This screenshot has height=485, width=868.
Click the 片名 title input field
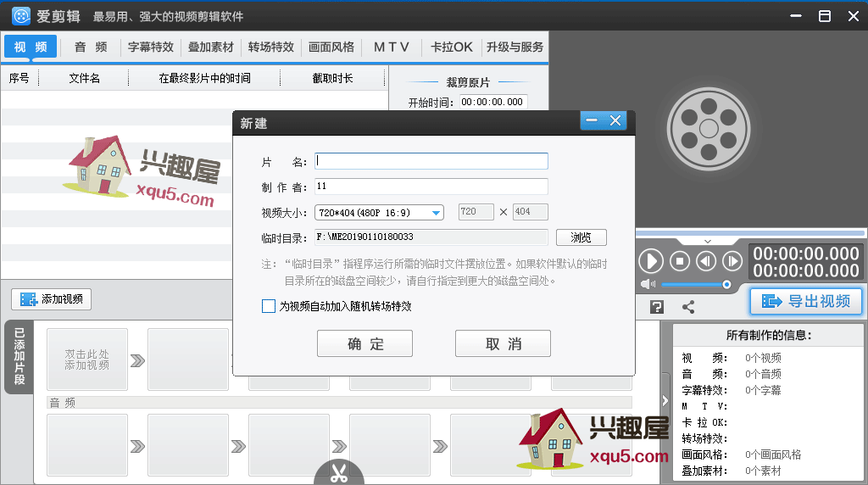tap(431, 161)
